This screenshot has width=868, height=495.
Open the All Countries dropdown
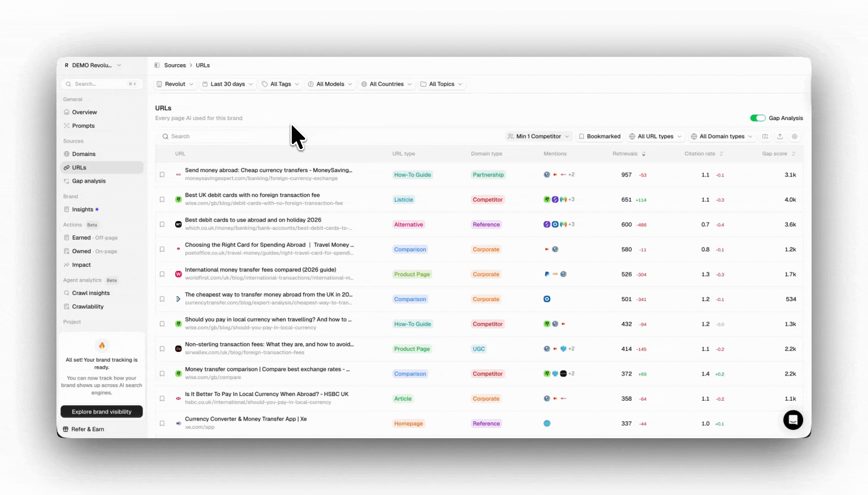(386, 84)
